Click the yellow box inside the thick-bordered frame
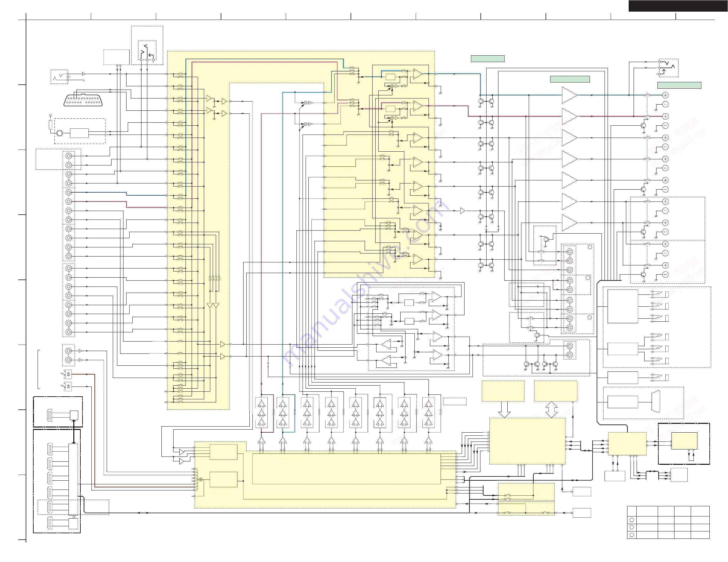Screen dimensions: 728x562 click(x=684, y=441)
